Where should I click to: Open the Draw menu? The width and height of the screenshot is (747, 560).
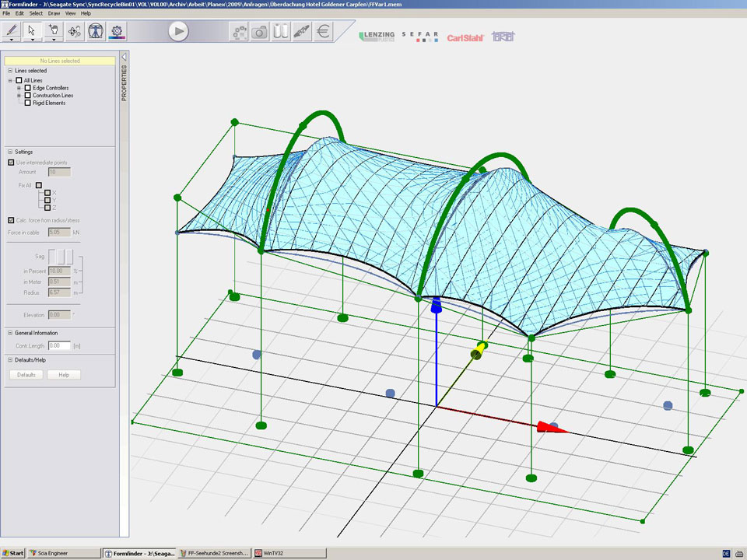pyautogui.click(x=54, y=13)
